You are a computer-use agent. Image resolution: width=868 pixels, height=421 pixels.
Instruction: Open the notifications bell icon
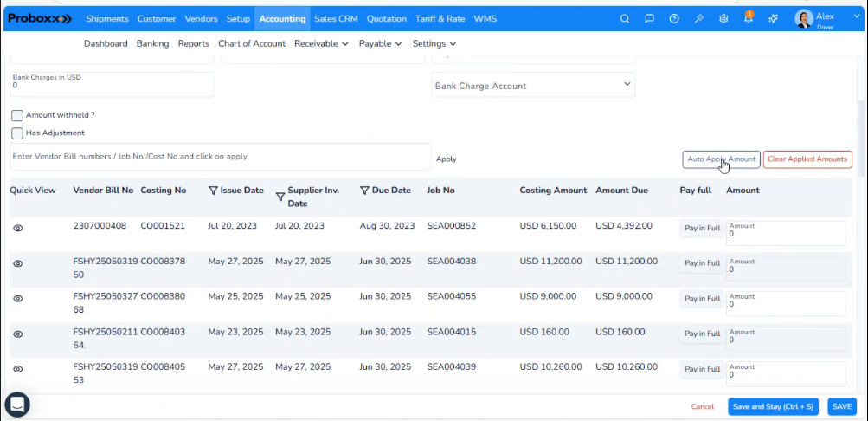[x=748, y=19]
